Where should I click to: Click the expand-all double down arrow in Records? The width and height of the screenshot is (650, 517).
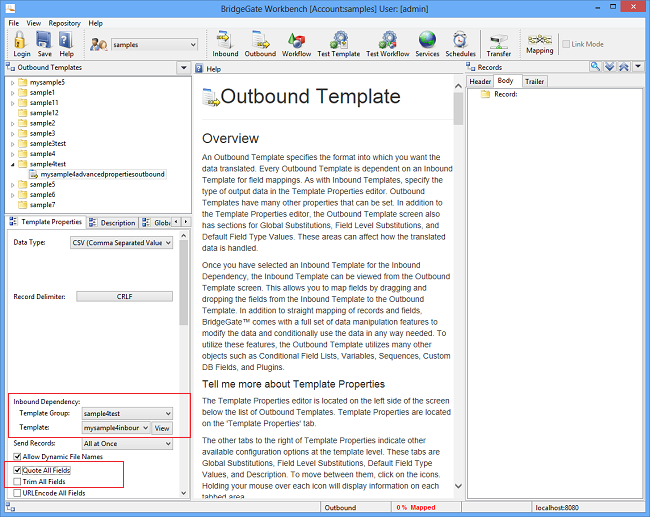coord(609,66)
